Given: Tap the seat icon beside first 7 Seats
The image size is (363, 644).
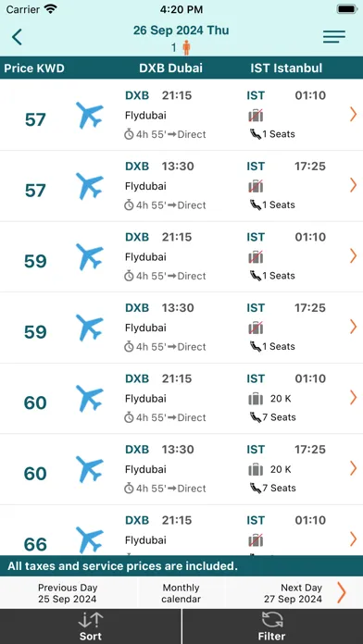Looking at the screenshot, I should (256, 417).
